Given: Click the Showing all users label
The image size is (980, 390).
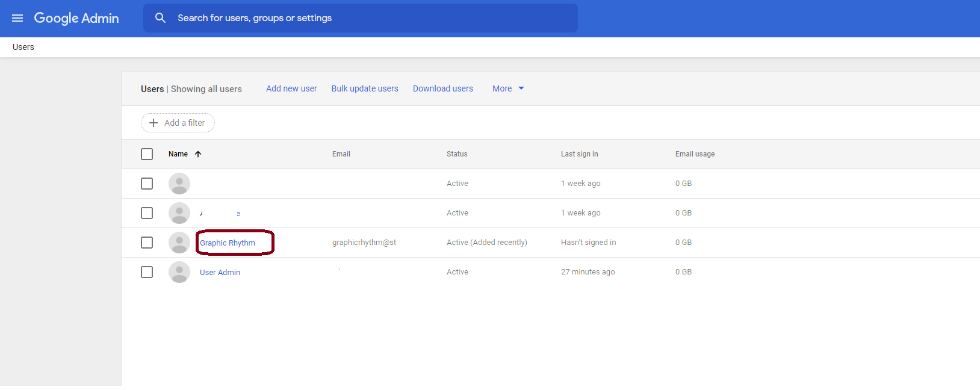Looking at the screenshot, I should [206, 89].
